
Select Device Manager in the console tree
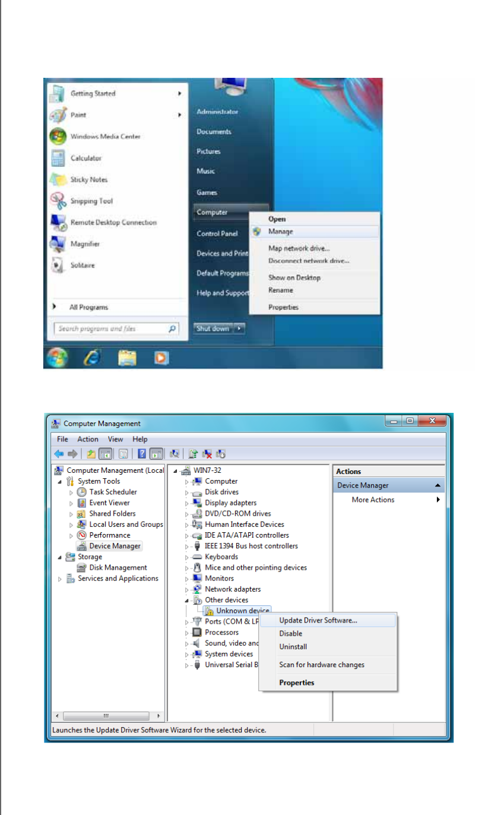tap(115, 546)
